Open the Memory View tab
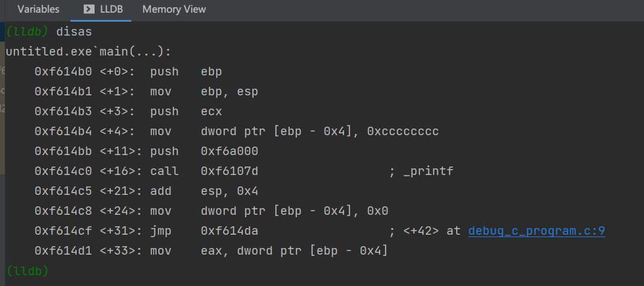Image resolution: width=644 pixels, height=286 pixels. tap(174, 9)
